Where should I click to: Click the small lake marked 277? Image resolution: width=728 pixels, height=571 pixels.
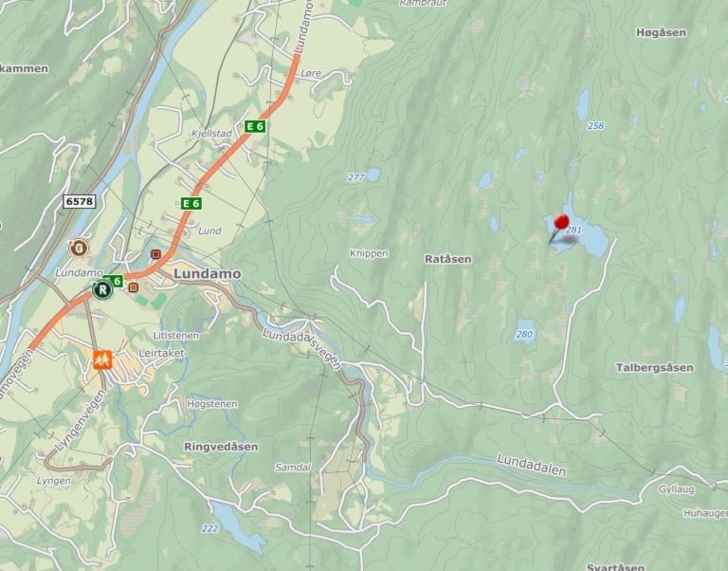(x=372, y=175)
